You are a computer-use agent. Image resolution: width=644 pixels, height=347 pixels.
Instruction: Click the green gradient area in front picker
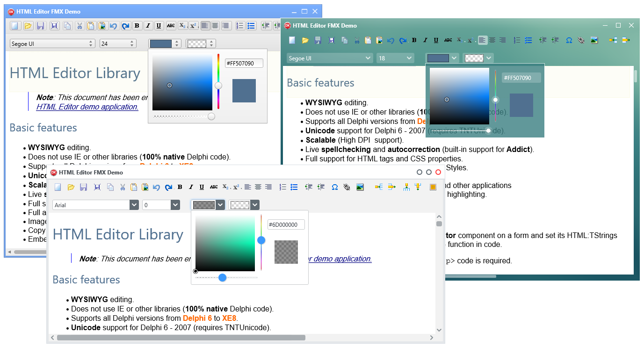pyautogui.click(x=225, y=243)
